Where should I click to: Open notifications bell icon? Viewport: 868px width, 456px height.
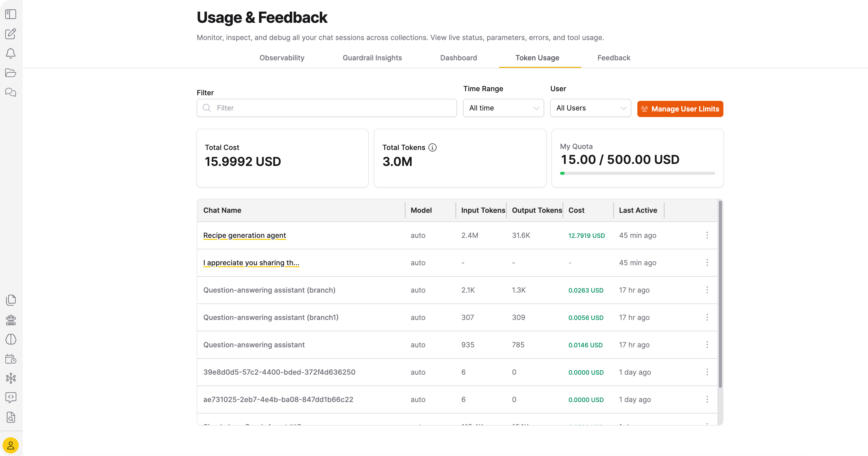(x=11, y=53)
